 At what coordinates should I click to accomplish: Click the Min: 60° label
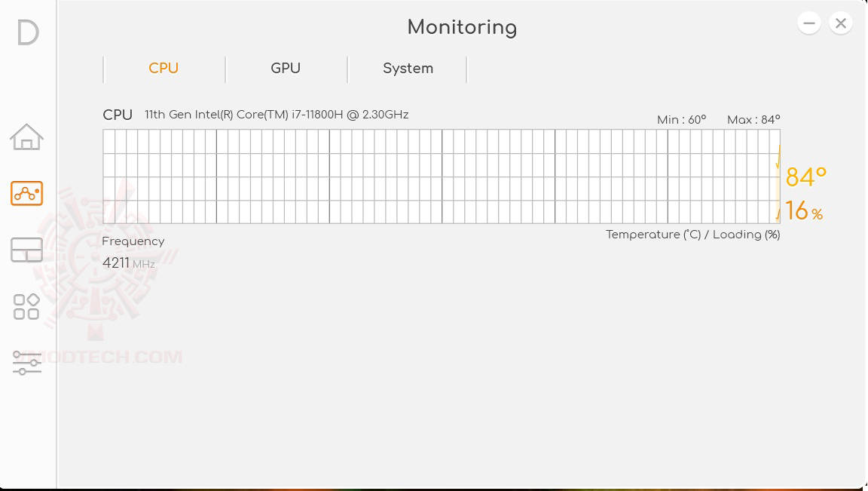[x=681, y=120]
